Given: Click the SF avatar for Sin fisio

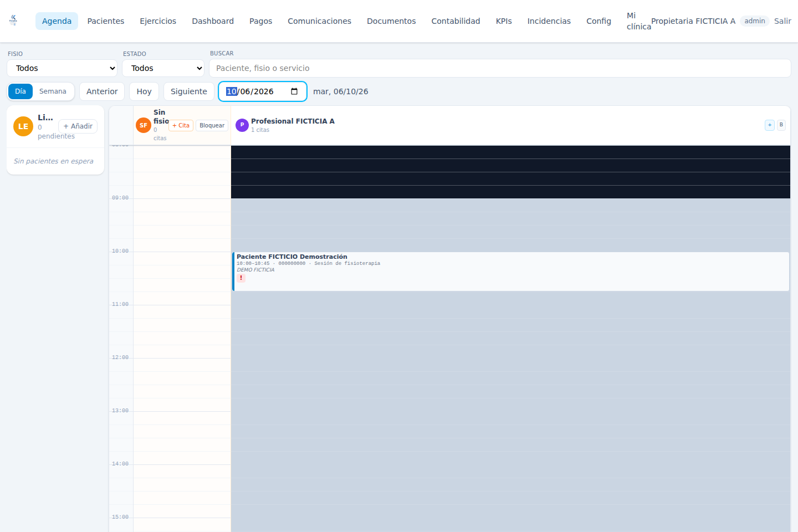Looking at the screenshot, I should (x=144, y=125).
